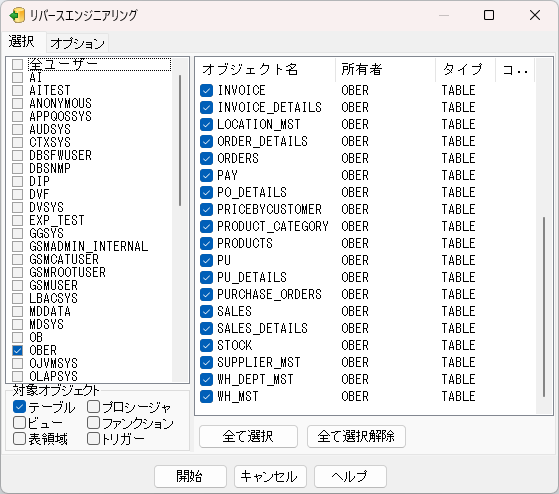
Task: Click the リバースエンジニアリング title bar icon
Action: (17, 15)
